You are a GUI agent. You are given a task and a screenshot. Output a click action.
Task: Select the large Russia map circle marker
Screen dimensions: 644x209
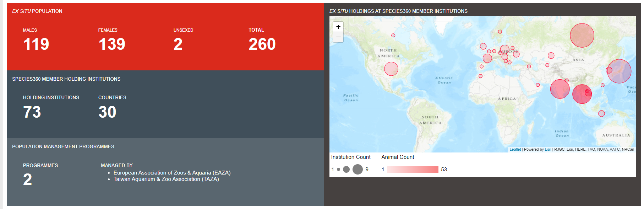pyautogui.click(x=582, y=36)
